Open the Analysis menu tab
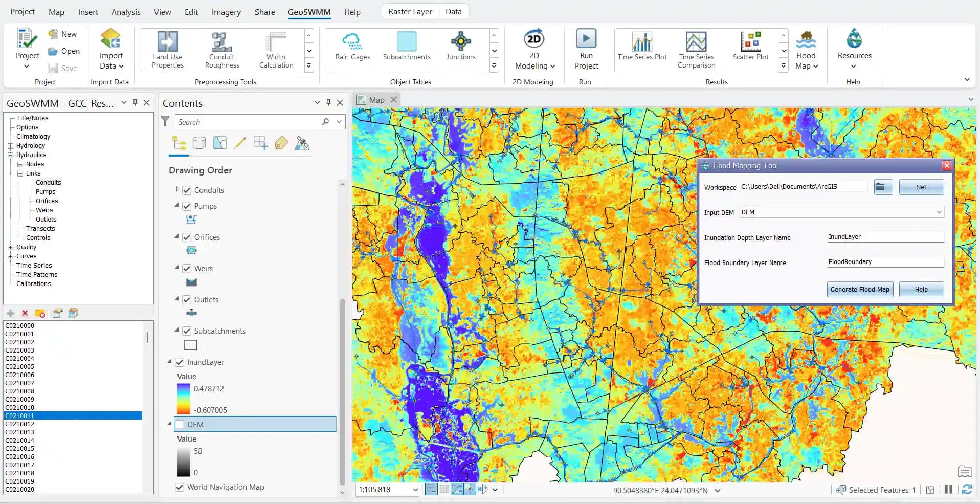980x504 pixels. coord(126,12)
